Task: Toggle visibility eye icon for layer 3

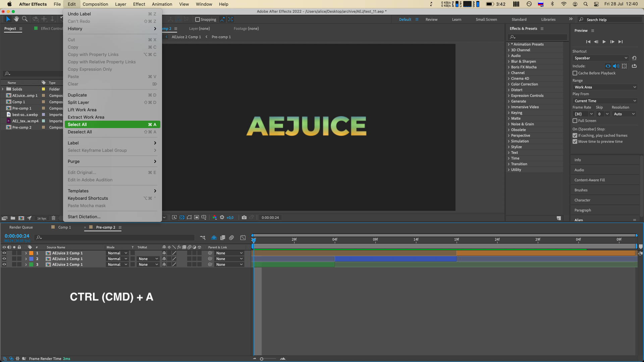Action: pos(4,264)
